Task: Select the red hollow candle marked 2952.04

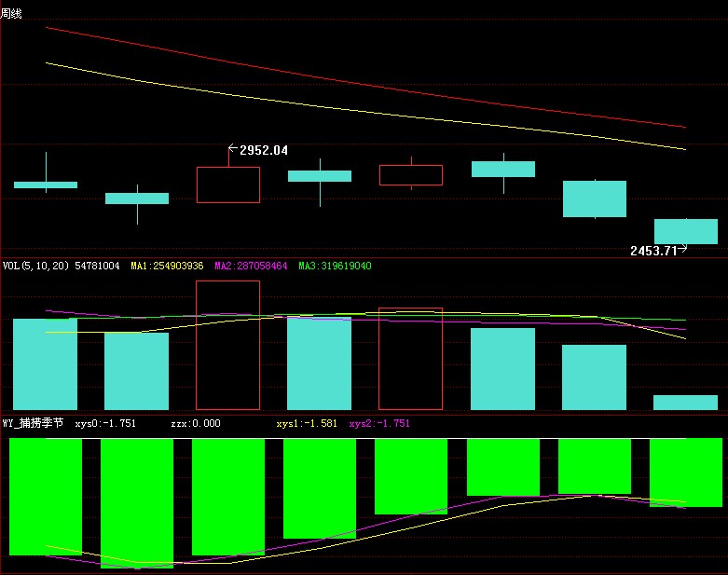Action: coord(228,185)
